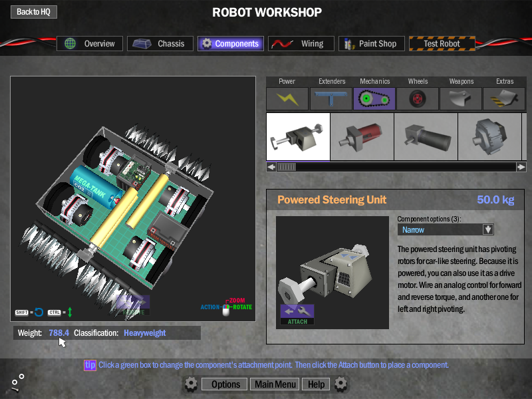Image resolution: width=532 pixels, height=399 pixels.
Task: Open the Components tab
Action: 231,43
